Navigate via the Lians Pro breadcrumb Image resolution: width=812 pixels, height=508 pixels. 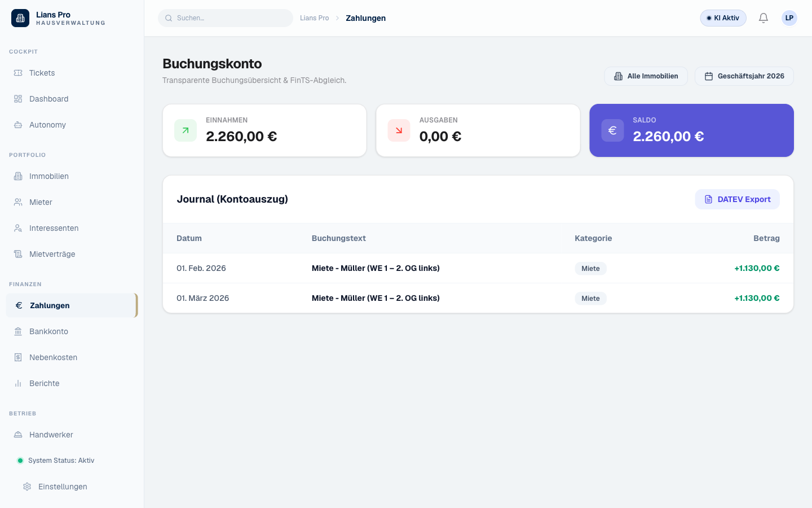click(x=314, y=18)
